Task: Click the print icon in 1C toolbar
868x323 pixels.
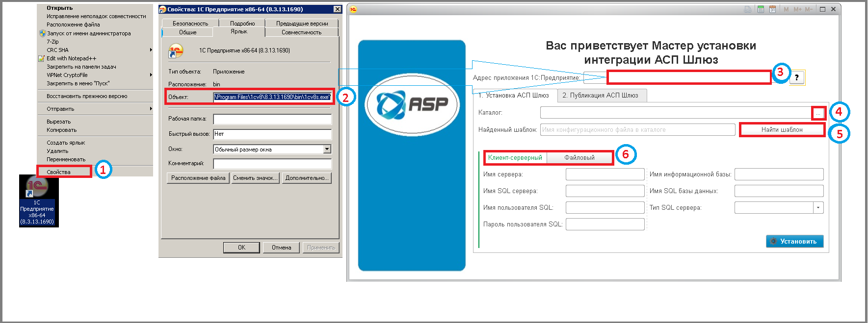Action: pos(748,9)
